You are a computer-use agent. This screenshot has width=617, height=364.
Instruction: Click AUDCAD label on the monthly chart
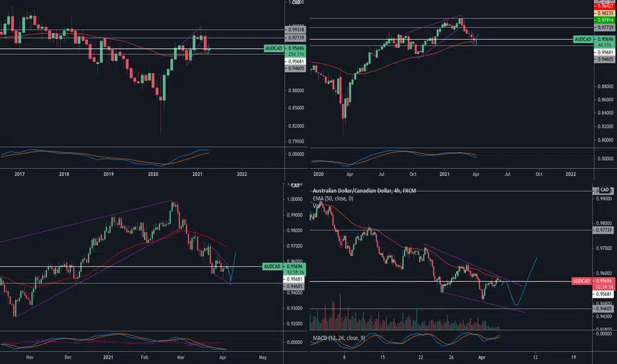(x=274, y=48)
